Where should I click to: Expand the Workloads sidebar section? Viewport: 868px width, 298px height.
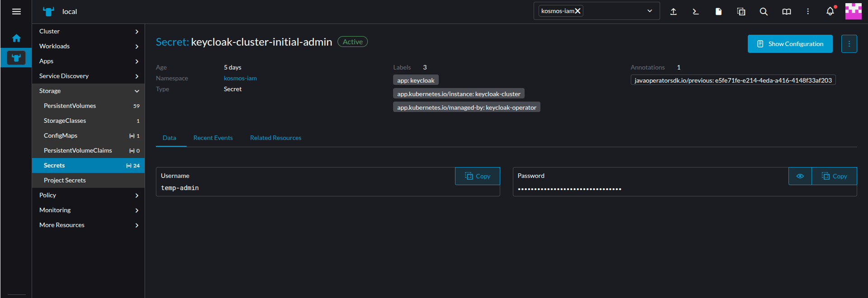click(x=88, y=46)
